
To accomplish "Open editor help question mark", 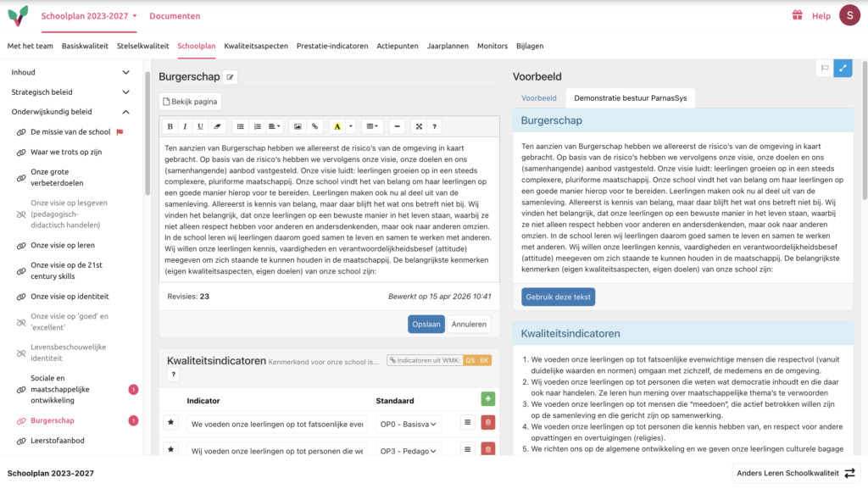I will [435, 126].
